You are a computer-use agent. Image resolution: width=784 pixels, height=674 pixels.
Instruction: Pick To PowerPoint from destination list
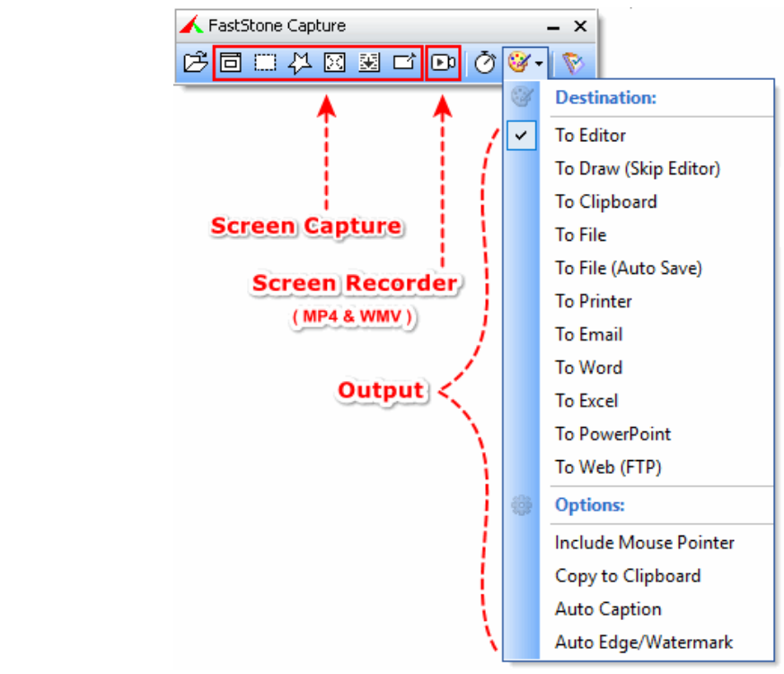pos(612,434)
